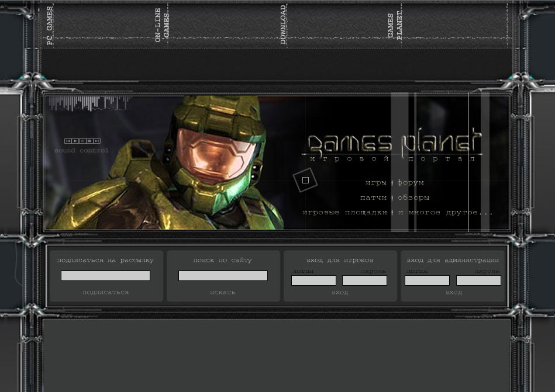
Task: Focus the newsletter subscription email field
Action: click(105, 276)
